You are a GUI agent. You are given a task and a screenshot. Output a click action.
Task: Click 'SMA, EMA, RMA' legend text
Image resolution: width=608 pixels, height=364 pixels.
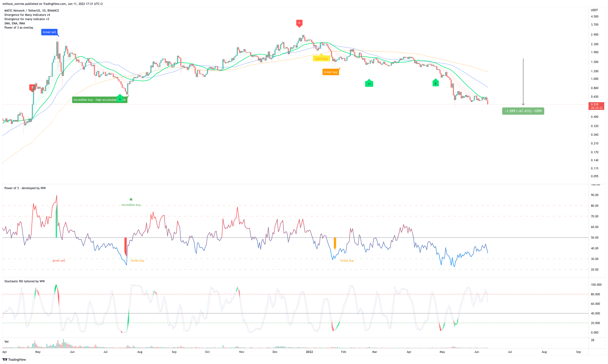tap(15, 23)
